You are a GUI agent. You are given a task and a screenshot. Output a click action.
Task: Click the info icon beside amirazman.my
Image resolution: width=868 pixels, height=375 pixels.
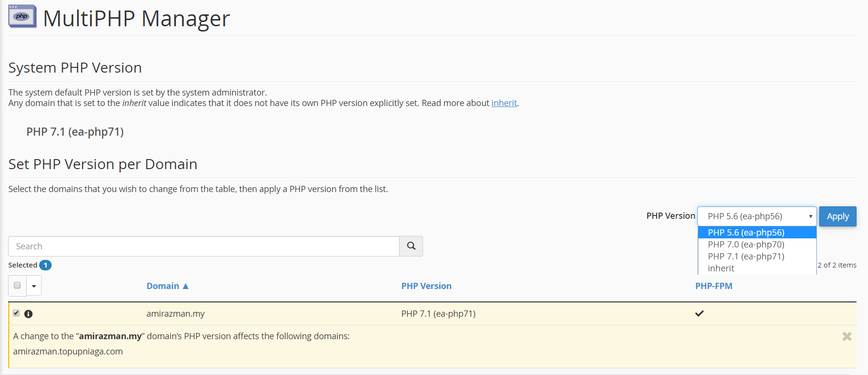point(29,314)
